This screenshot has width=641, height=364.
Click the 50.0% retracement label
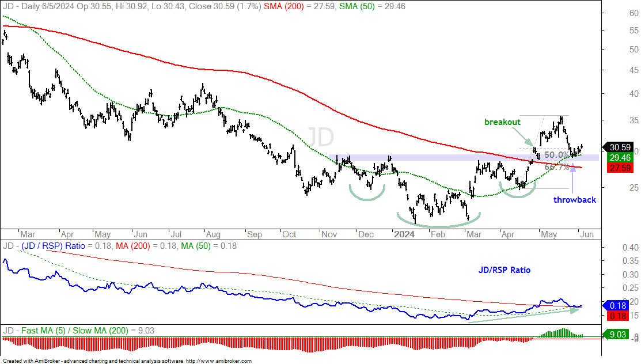point(557,155)
